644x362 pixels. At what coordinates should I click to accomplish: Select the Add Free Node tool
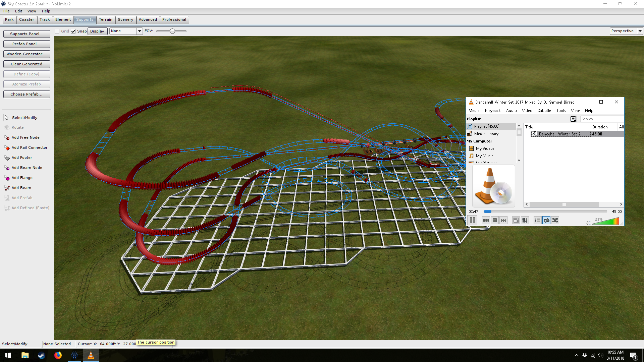(x=25, y=137)
